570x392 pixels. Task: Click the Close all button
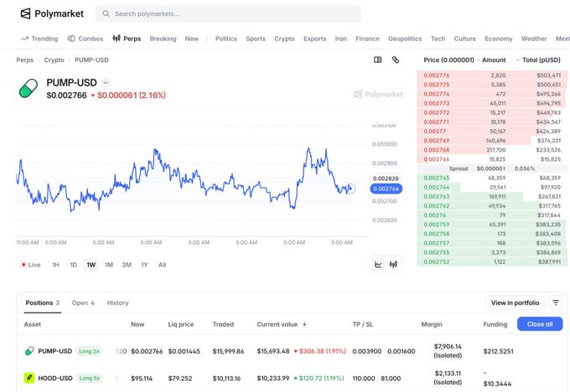pyautogui.click(x=540, y=324)
